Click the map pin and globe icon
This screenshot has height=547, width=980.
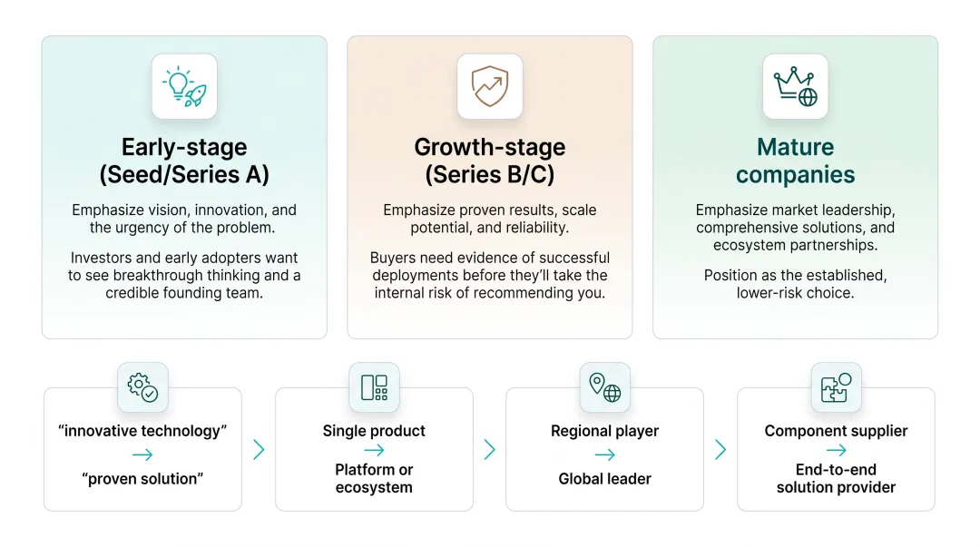click(605, 387)
